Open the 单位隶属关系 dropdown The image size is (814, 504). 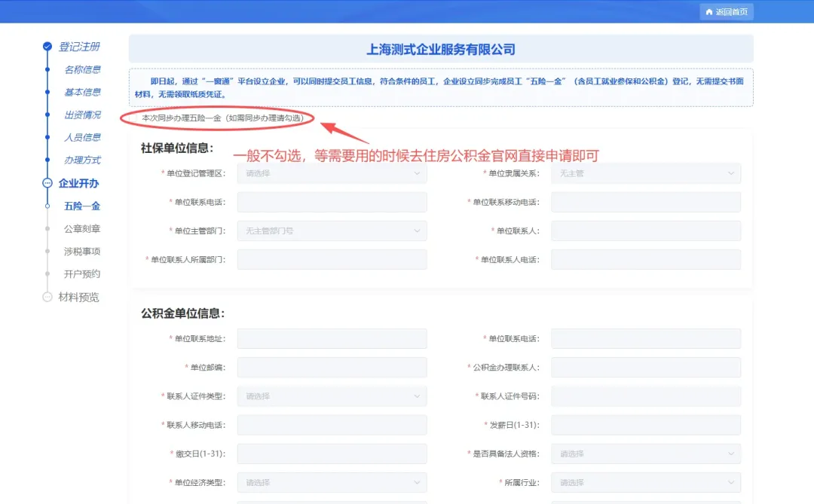pos(644,173)
